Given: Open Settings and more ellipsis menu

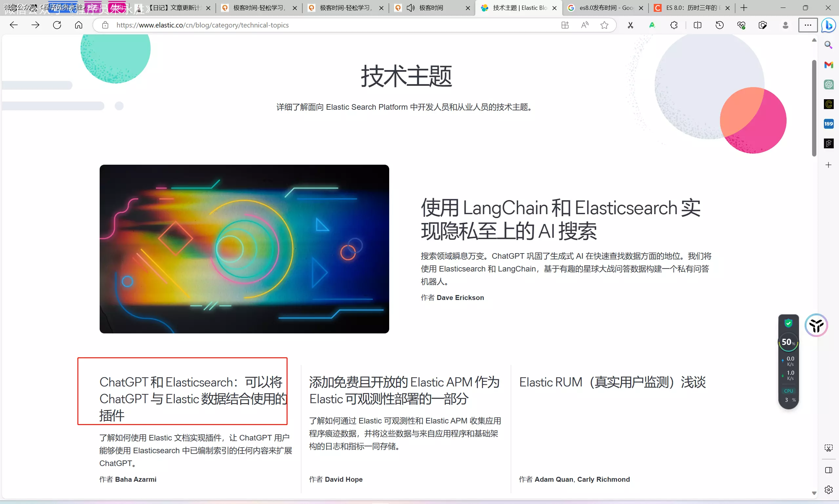Looking at the screenshot, I should pyautogui.click(x=808, y=25).
